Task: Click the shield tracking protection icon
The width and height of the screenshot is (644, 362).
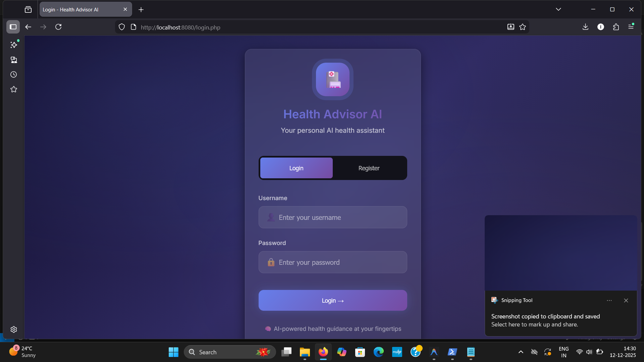Action: (122, 27)
